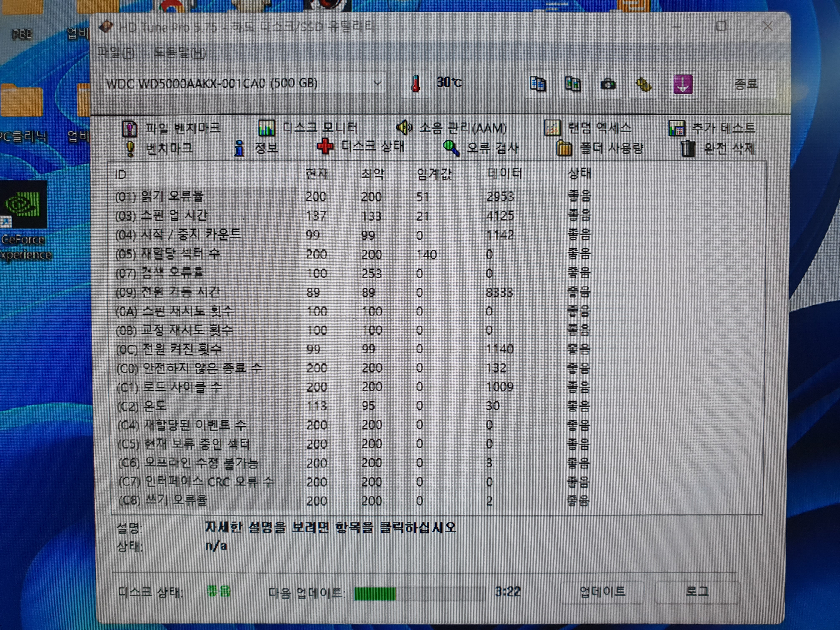The height and width of the screenshot is (630, 840).
Task: Click data value 8333 in power-on hours row
Action: coord(499,292)
